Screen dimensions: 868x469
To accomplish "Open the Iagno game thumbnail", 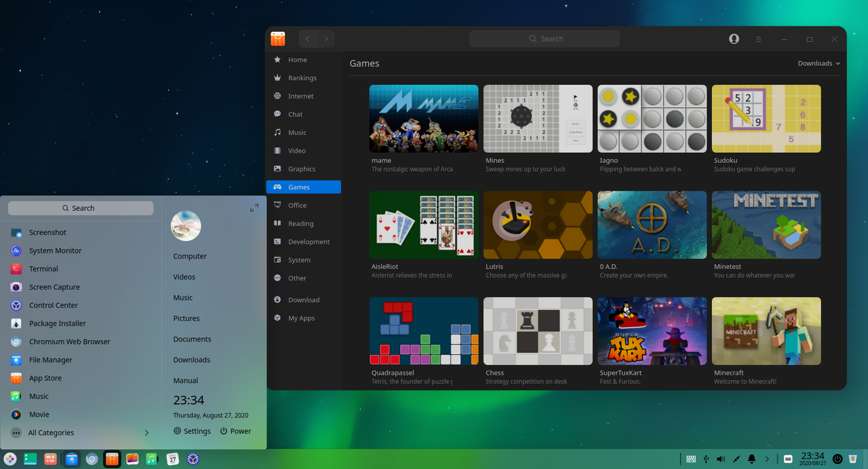I will (x=652, y=119).
